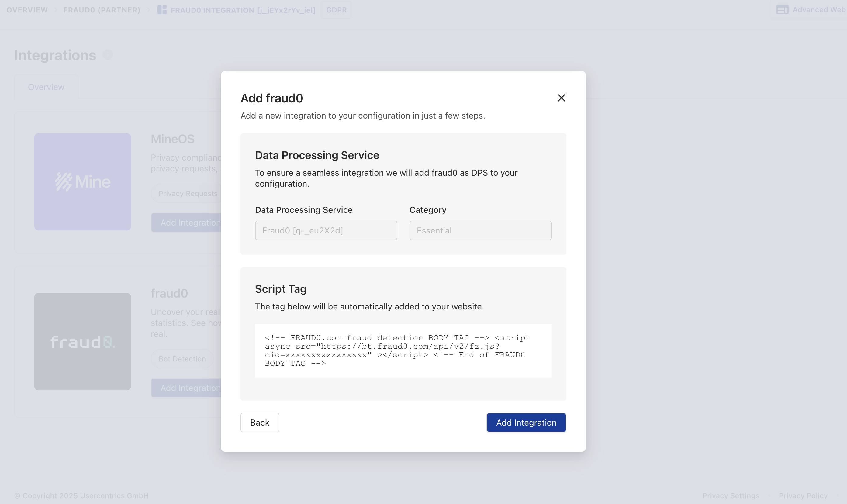Select the Bot Detection tag on fraud0
This screenshot has height=504, width=847.
click(x=182, y=359)
